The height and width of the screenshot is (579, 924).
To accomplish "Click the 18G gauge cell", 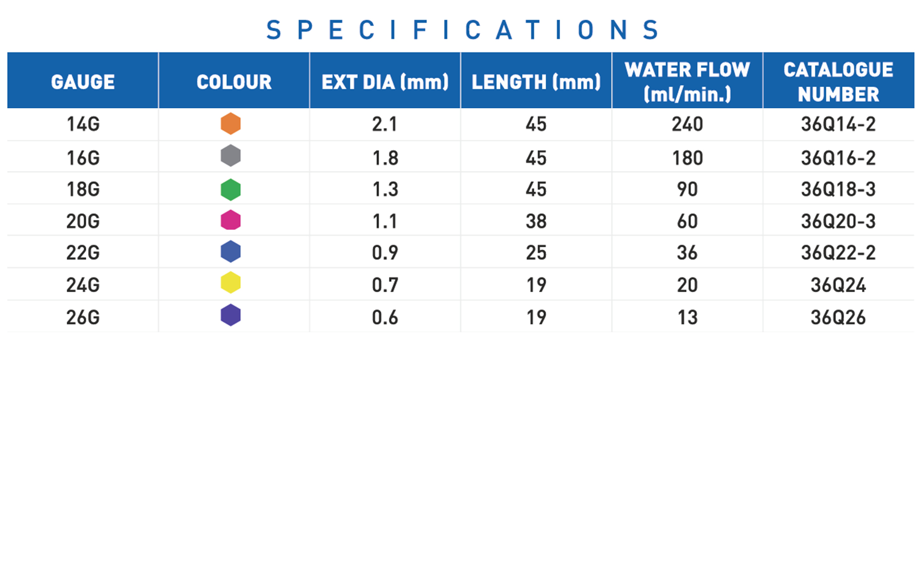I will (x=83, y=190).
